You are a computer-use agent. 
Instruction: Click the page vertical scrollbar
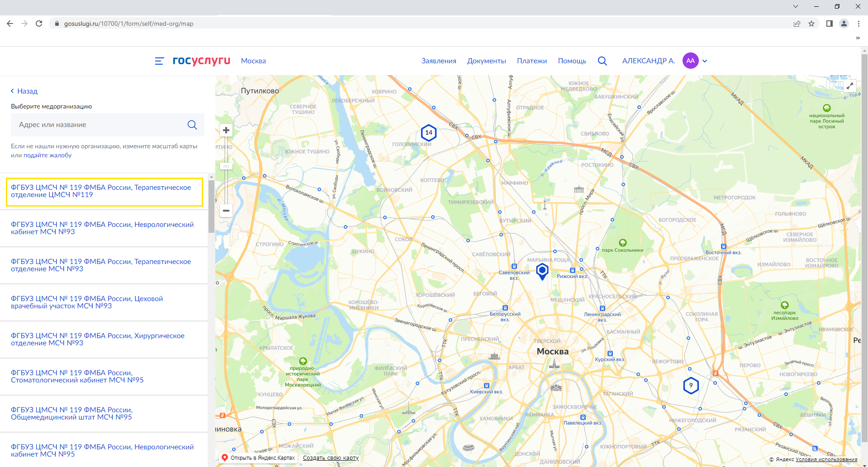click(x=864, y=249)
